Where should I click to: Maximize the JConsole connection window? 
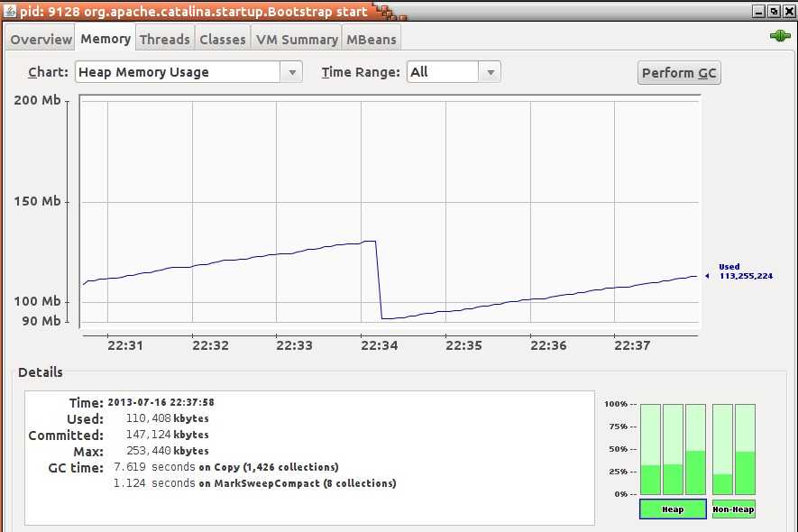[x=774, y=11]
